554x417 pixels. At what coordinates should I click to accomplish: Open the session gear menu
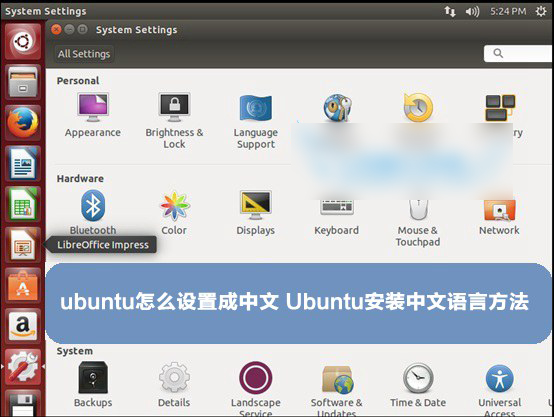coord(541,11)
